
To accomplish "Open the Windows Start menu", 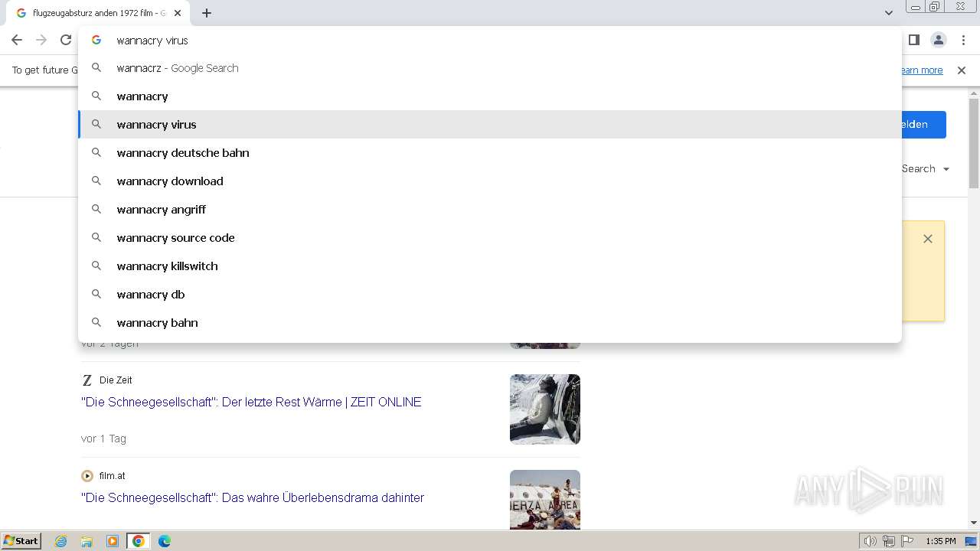I will pos(21,541).
